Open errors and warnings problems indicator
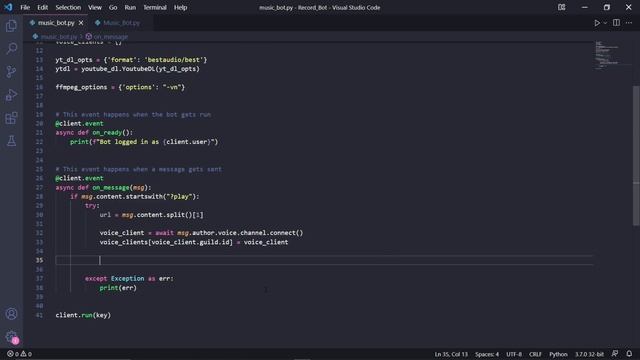This screenshot has width=640, height=360. click(x=19, y=354)
